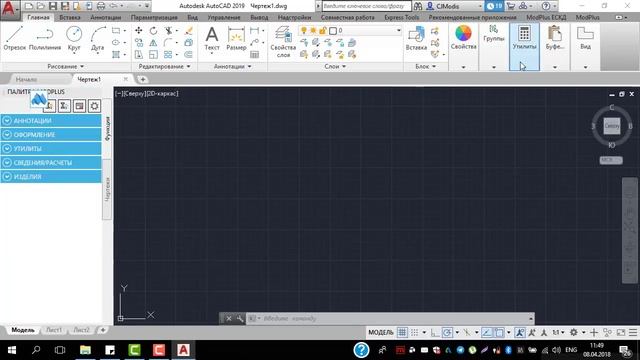Click the Scale tool icon
Screen dimensions: 640x360
click(x=153, y=54)
